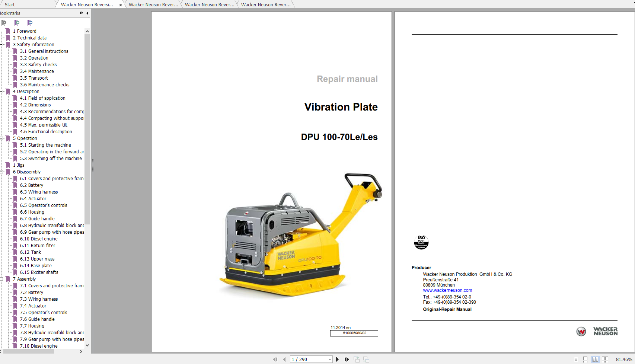Click the 81.46% zoom level
The height and width of the screenshot is (364, 635).
[x=624, y=360]
